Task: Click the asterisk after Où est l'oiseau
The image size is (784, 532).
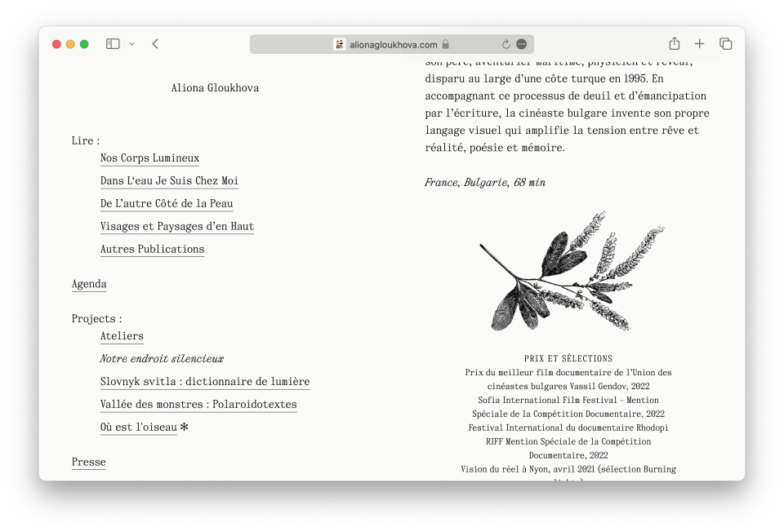Action: coord(184,427)
